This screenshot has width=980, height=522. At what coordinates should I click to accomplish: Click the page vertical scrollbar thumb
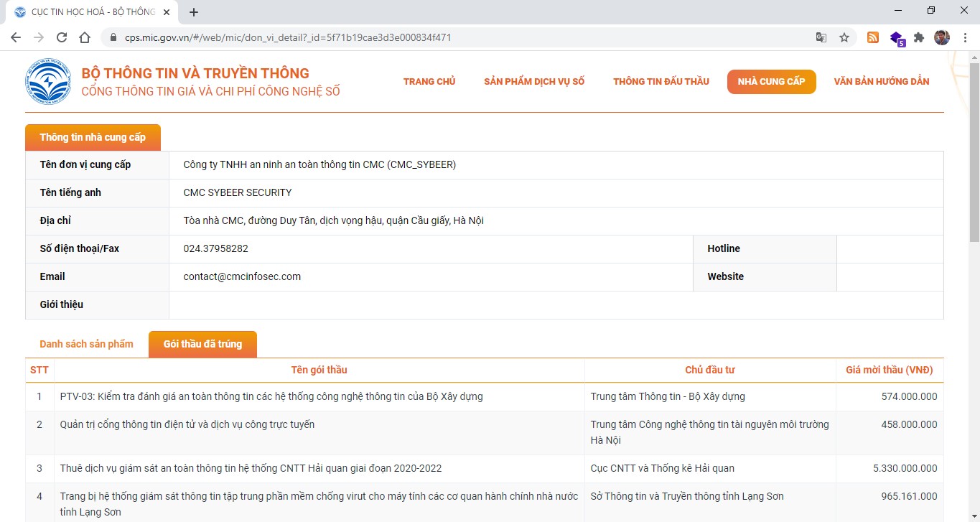(974, 152)
